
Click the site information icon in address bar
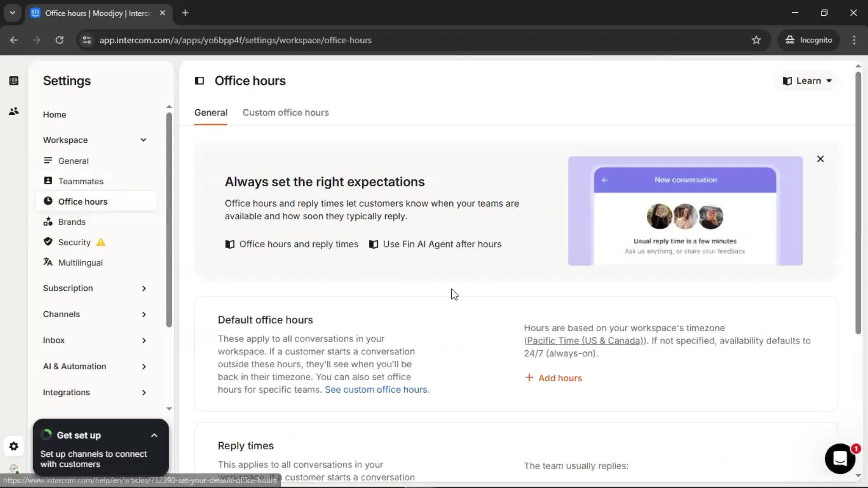pyautogui.click(x=87, y=40)
